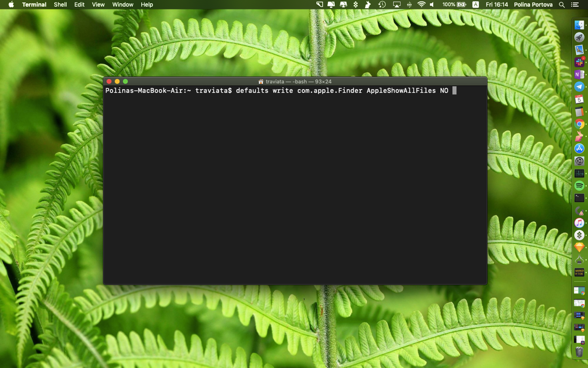Click the word defaults in the command
The image size is (588, 368).
pos(252,91)
